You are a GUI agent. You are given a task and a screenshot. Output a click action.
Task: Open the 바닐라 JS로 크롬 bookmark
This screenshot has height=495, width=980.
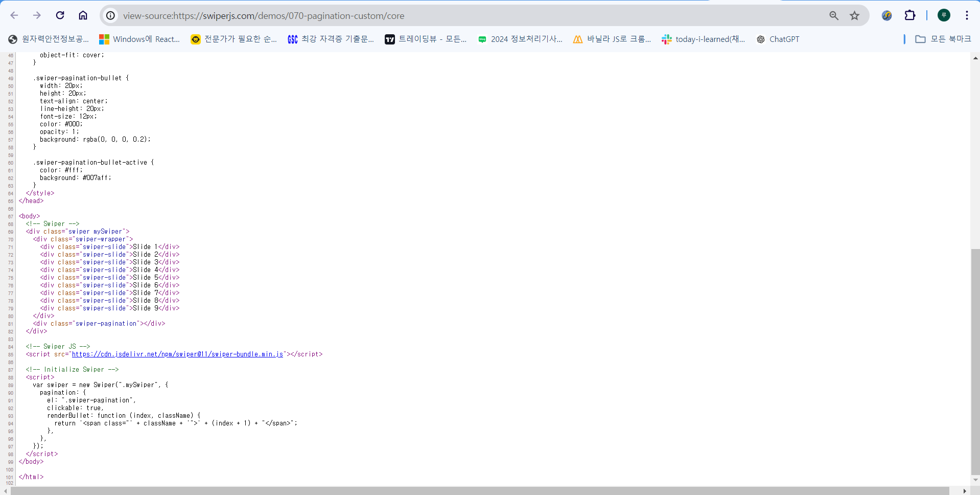pos(612,39)
